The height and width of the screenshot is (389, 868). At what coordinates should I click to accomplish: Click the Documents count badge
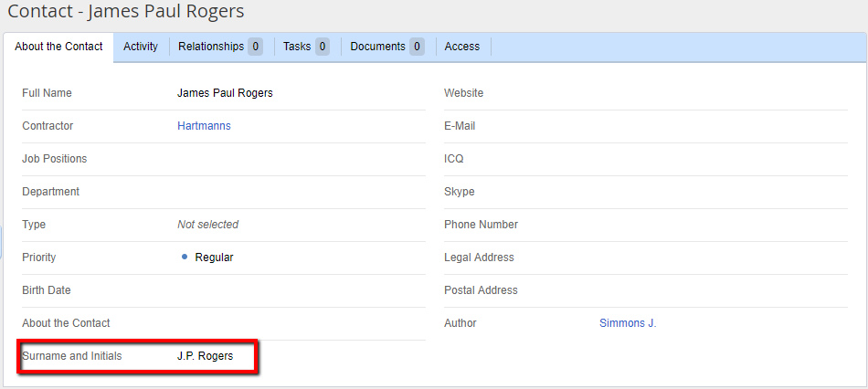pos(417,47)
